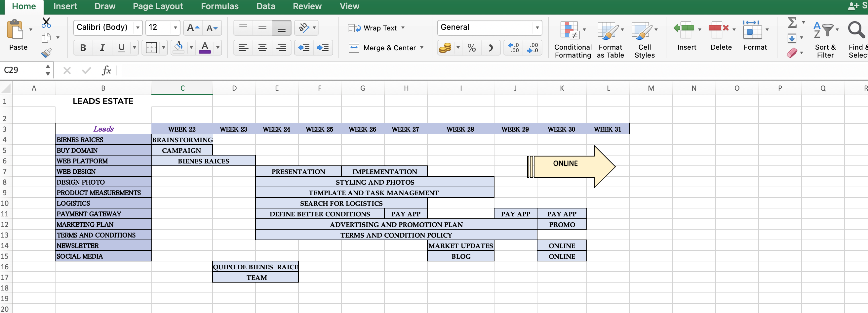
Task: Switch to the Draw tab
Action: coord(105,6)
